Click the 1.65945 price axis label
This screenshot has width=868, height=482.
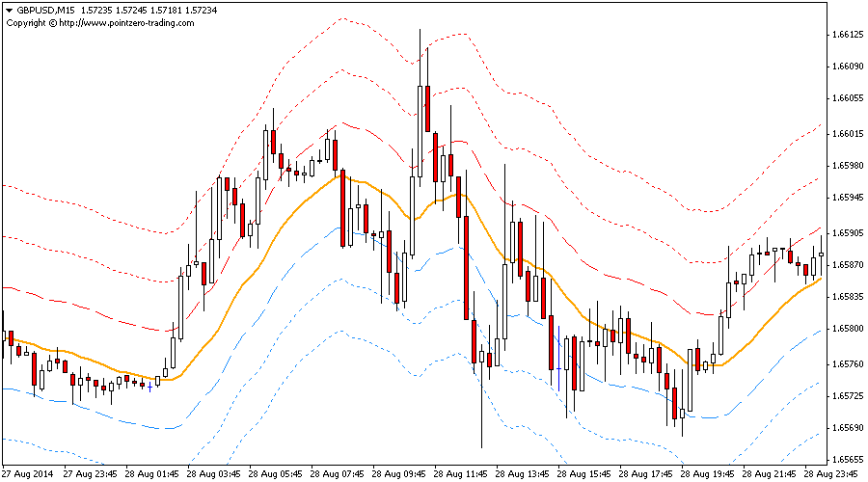tap(845, 198)
